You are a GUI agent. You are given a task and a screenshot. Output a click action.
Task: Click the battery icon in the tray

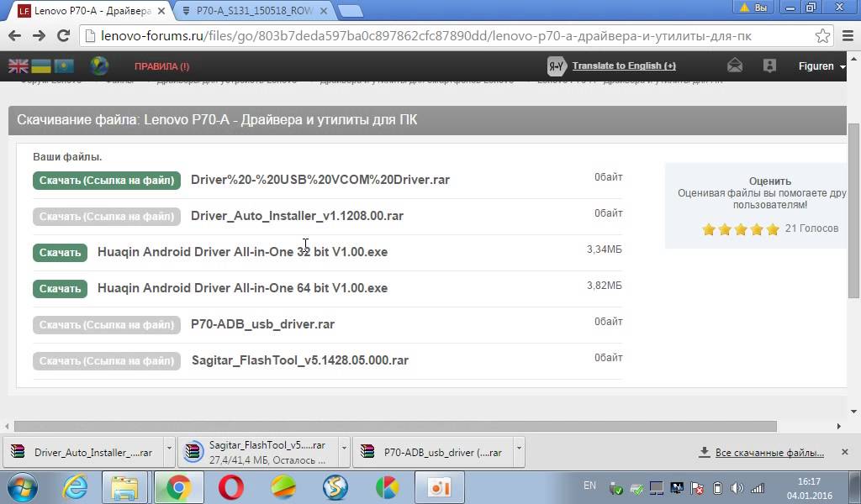pos(717,487)
